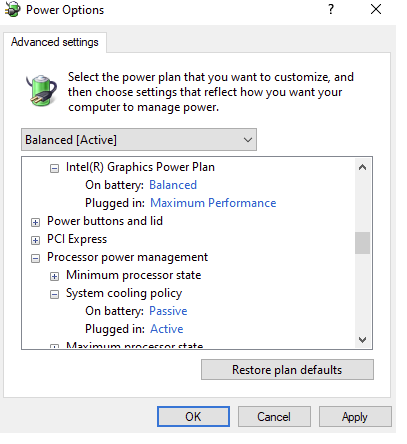
Task: Click the help question mark button
Action: coord(331,9)
